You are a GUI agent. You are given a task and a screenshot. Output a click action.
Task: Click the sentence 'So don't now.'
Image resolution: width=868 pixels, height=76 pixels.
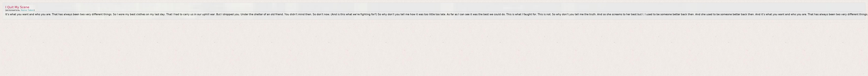click(x=321, y=14)
